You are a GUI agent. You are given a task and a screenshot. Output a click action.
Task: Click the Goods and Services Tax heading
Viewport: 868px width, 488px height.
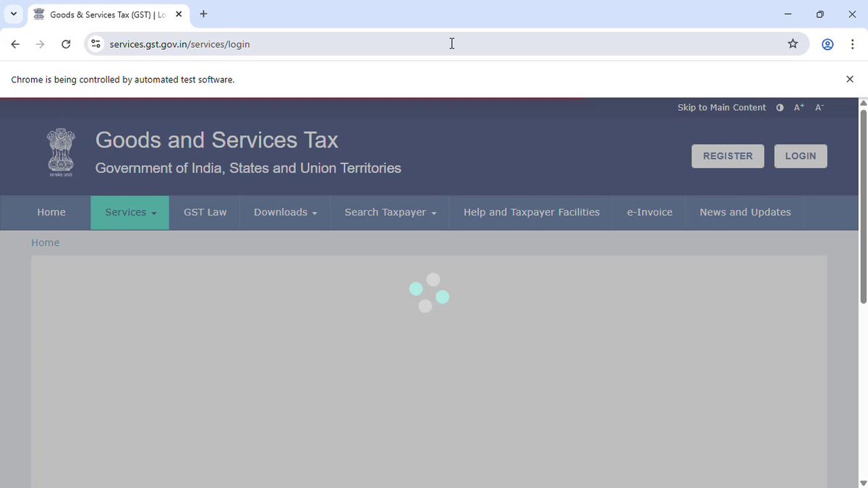[x=217, y=140]
